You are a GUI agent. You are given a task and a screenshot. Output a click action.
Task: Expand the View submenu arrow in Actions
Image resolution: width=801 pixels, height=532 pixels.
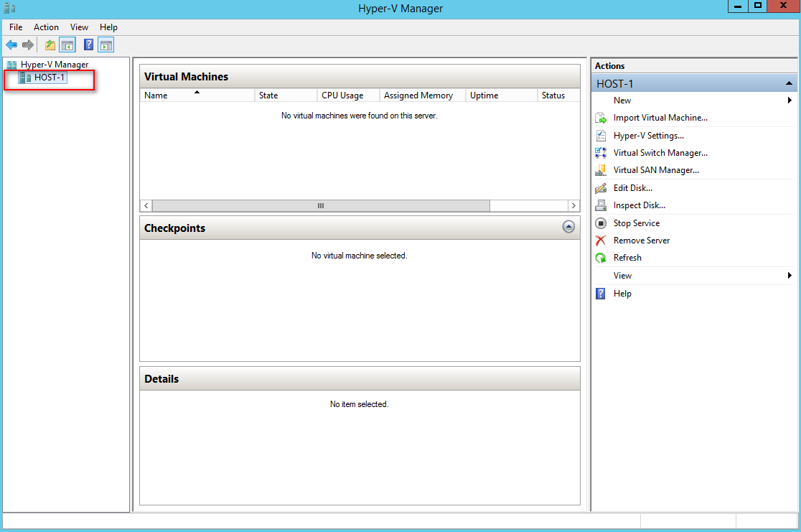point(790,276)
